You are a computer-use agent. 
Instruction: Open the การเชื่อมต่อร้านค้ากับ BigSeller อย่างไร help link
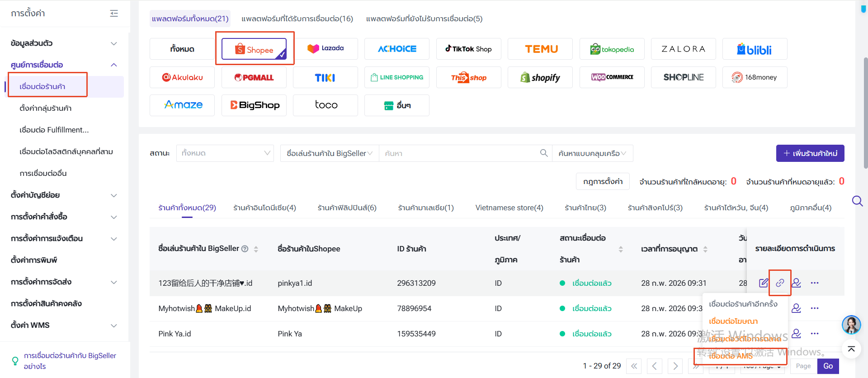click(70, 361)
